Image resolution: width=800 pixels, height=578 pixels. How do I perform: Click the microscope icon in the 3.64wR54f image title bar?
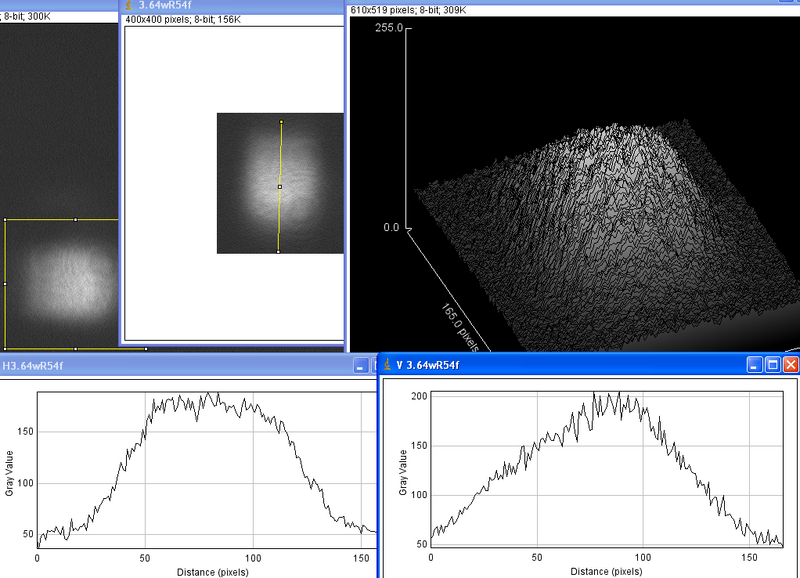[129, 5]
